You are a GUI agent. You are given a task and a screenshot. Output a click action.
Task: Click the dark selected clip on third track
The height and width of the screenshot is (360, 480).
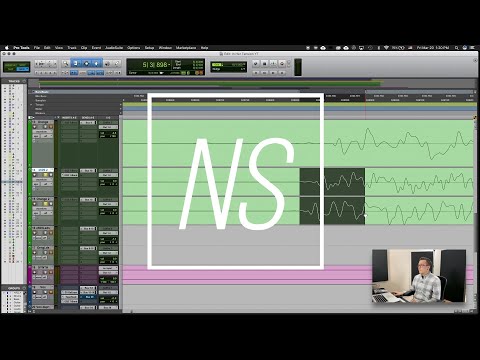click(332, 211)
